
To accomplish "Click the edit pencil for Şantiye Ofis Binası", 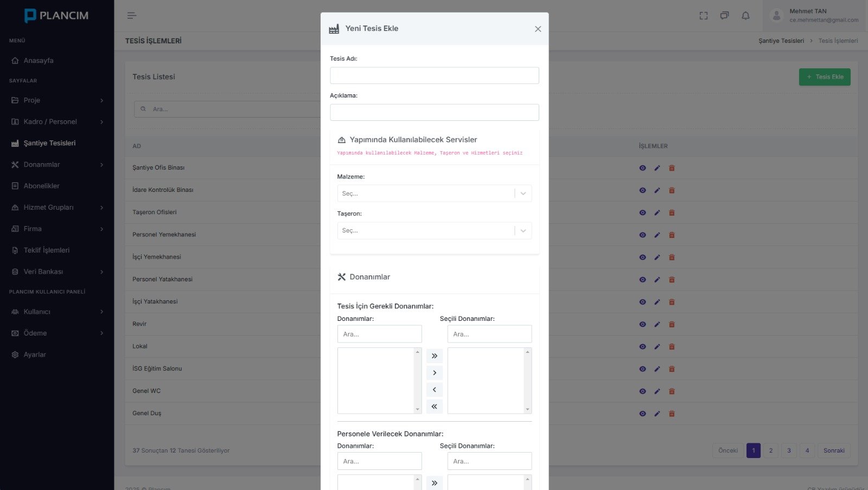I will tap(657, 168).
